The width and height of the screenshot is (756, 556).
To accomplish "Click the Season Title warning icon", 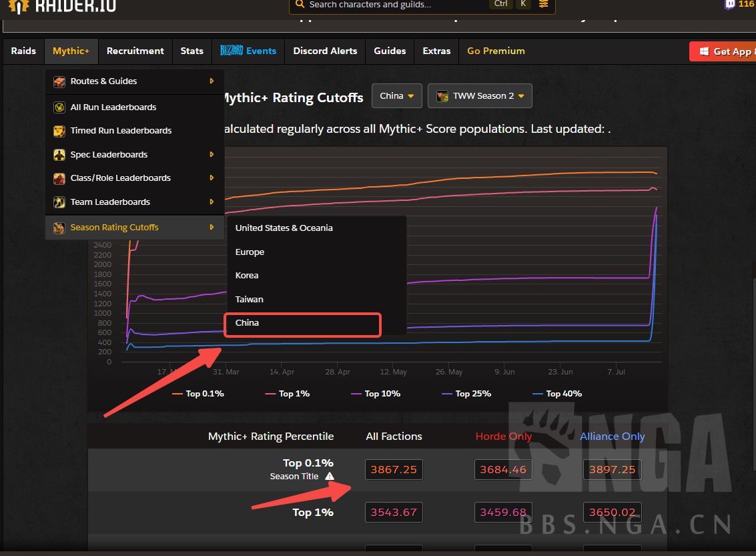I will (x=330, y=477).
